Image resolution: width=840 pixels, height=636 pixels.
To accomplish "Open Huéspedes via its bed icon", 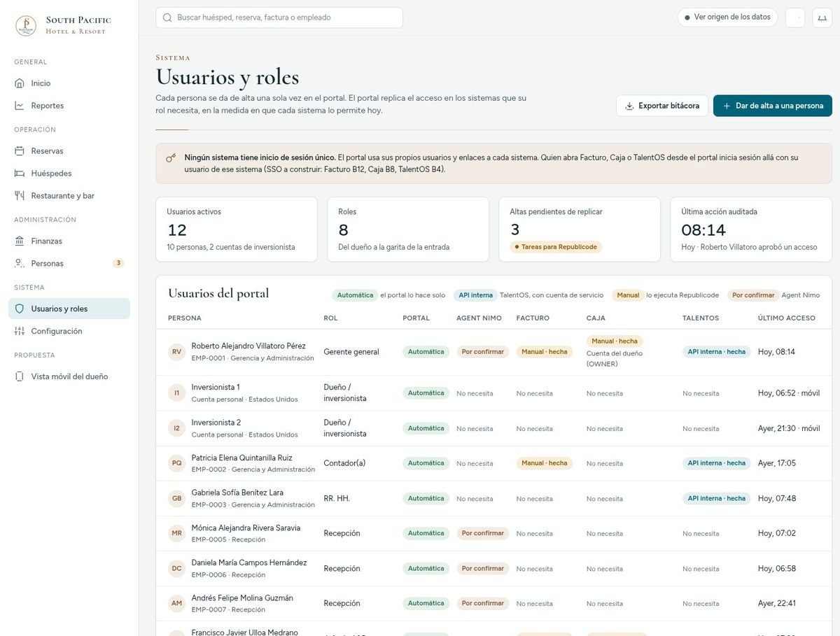I will [19, 174].
